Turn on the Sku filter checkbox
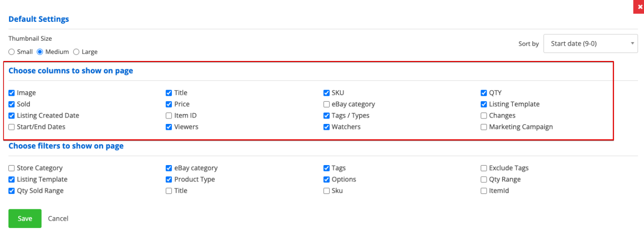This screenshot has width=644, height=234. coord(327,191)
